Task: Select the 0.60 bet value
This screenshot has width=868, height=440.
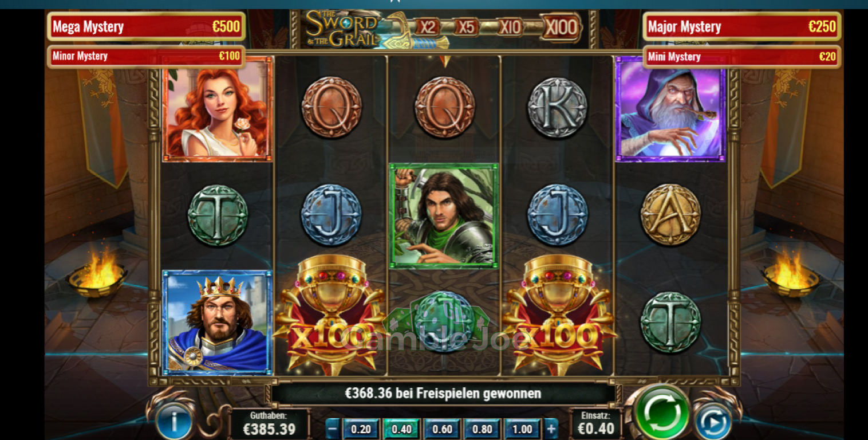Action: (x=441, y=429)
